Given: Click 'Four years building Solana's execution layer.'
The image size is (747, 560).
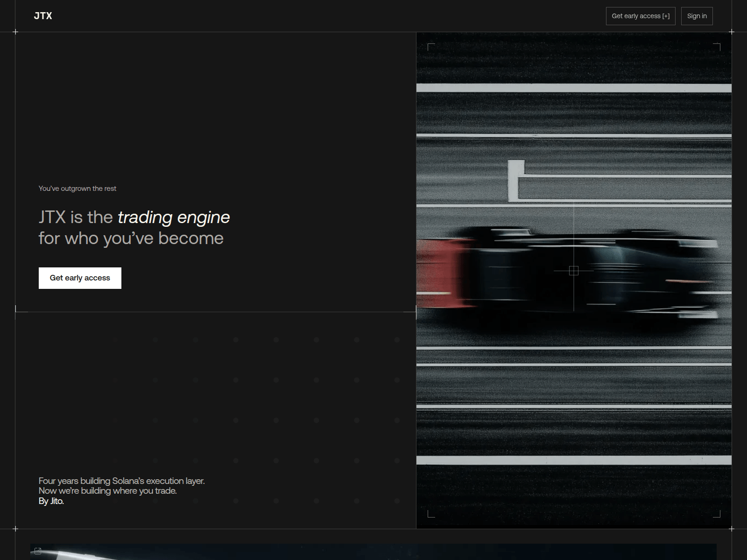Looking at the screenshot, I should click(121, 481).
